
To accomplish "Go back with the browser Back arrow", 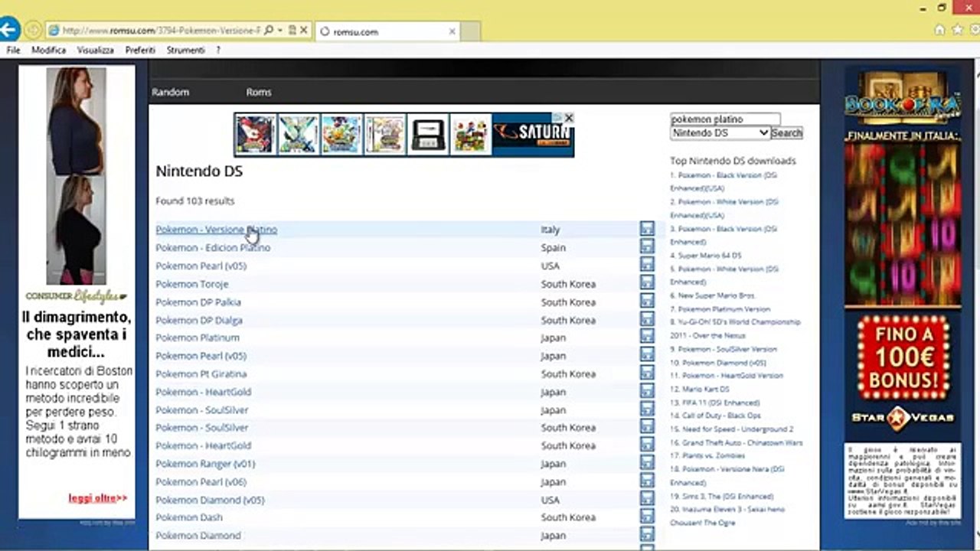I will click(8, 31).
